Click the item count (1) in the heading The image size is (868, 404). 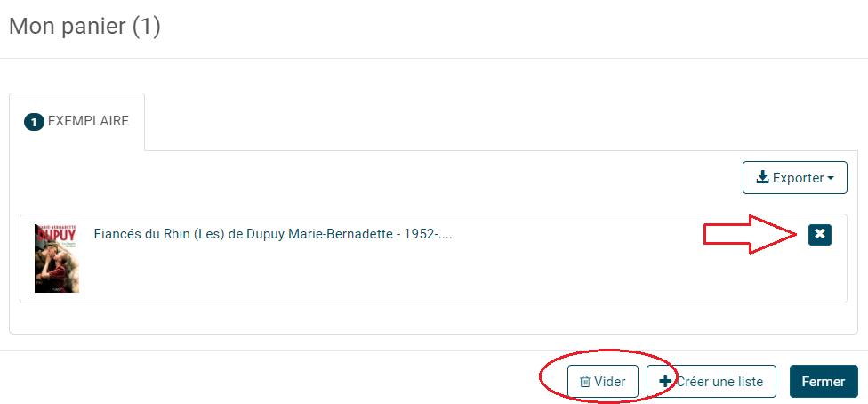tap(147, 27)
